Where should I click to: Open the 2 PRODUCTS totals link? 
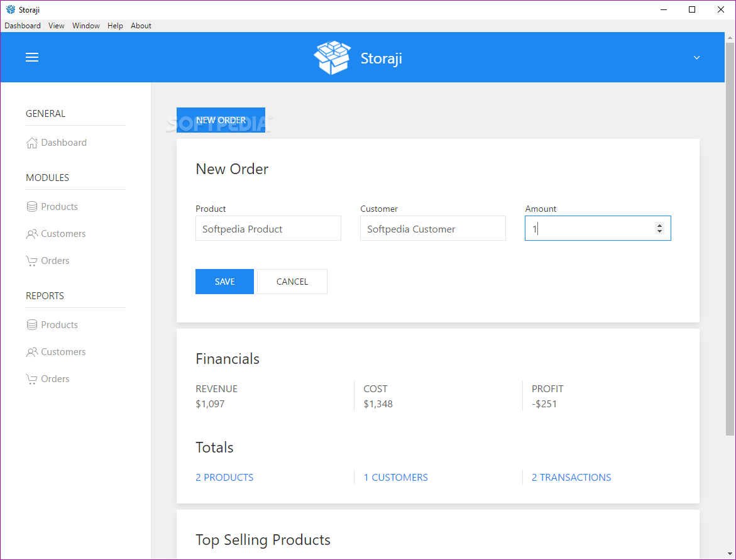coord(224,478)
